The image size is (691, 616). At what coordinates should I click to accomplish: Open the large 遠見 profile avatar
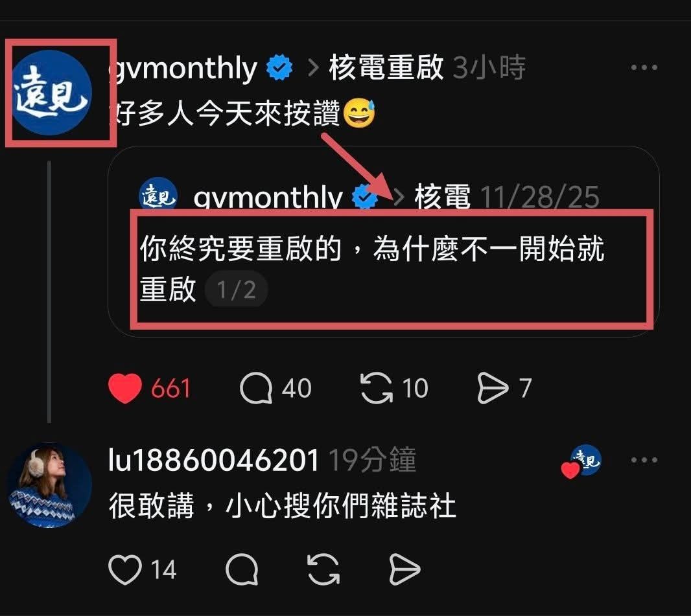tap(51, 93)
